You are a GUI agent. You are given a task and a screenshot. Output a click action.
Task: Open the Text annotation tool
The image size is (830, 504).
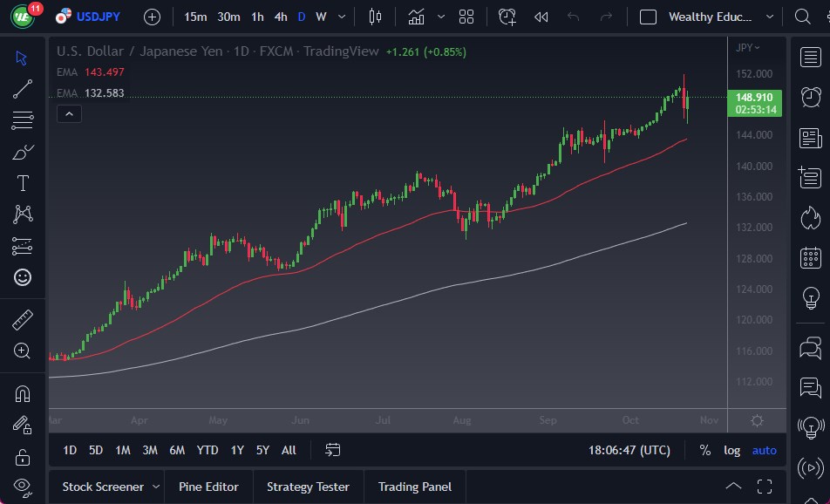pyautogui.click(x=23, y=183)
